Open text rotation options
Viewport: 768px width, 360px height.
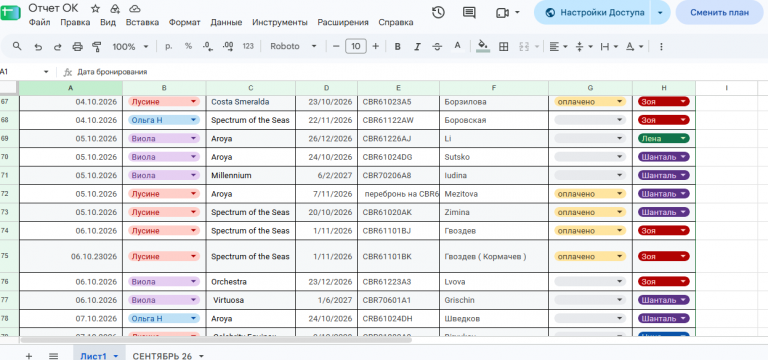coord(634,47)
